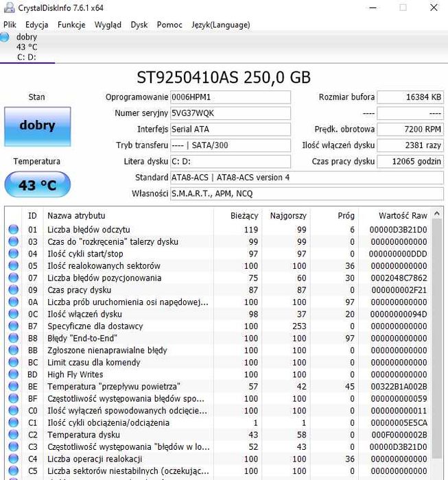Click the Próg column header
This screenshot has width=448, height=480.
click(x=334, y=215)
